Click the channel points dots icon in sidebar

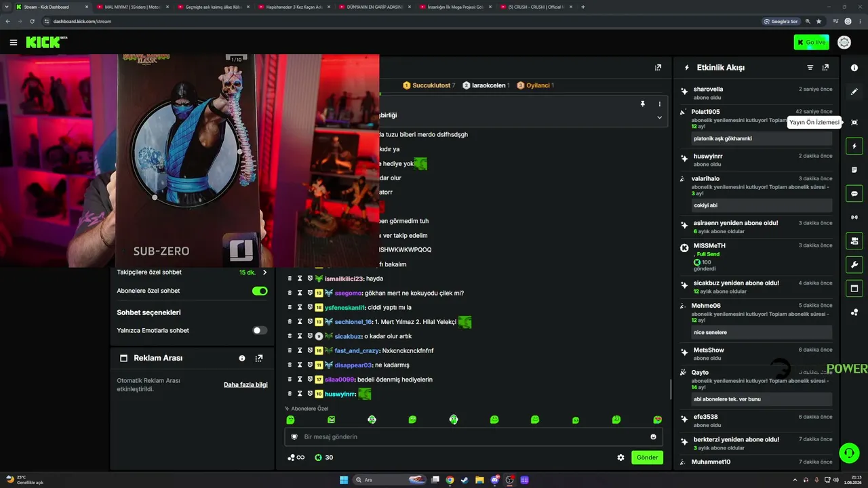[x=854, y=312]
